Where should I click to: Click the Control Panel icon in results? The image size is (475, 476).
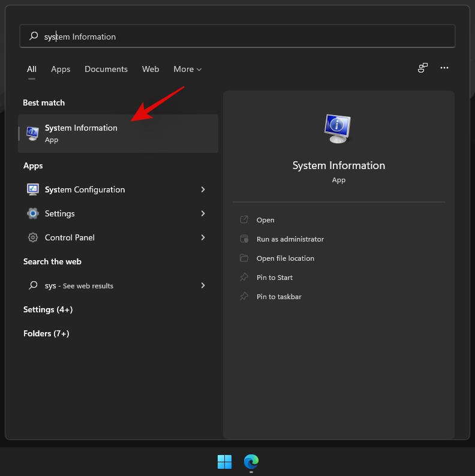point(33,237)
